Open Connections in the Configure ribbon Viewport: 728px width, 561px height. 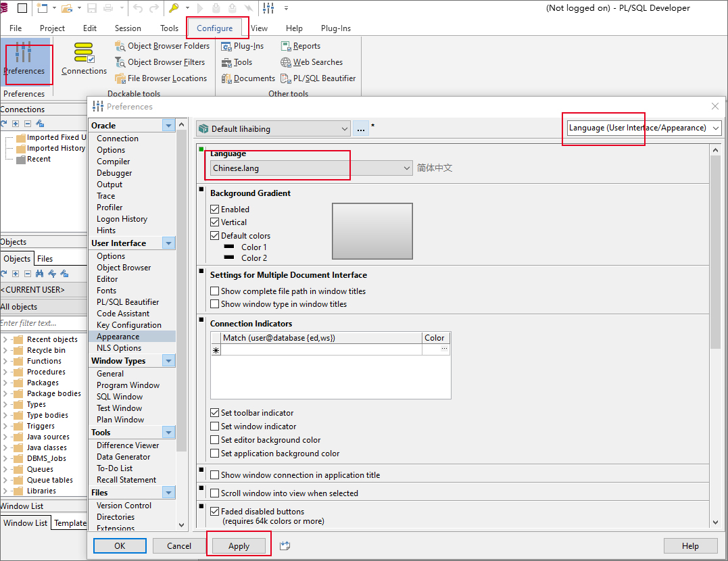pos(84,59)
